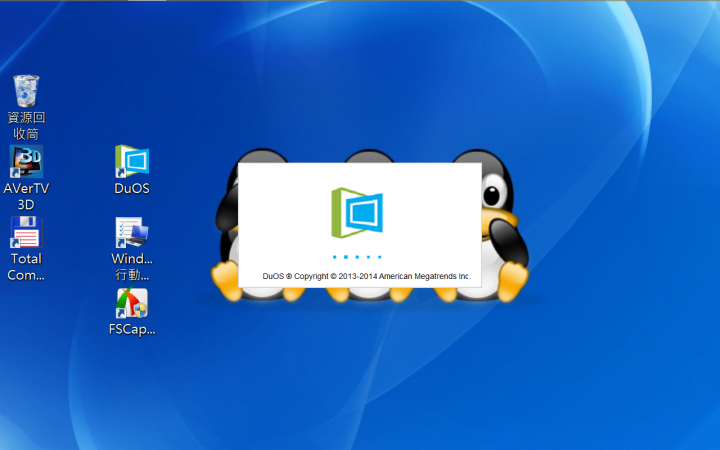Open the Recycle Bin desktop icon

click(26, 90)
